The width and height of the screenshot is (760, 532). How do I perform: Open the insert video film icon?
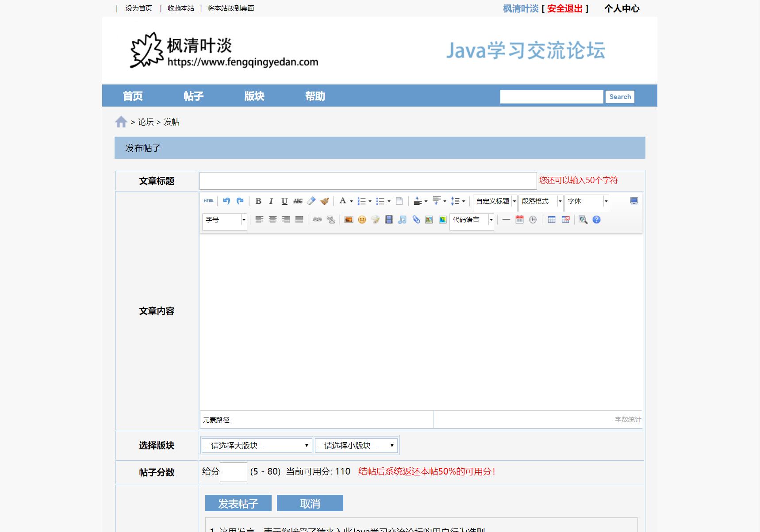389,220
